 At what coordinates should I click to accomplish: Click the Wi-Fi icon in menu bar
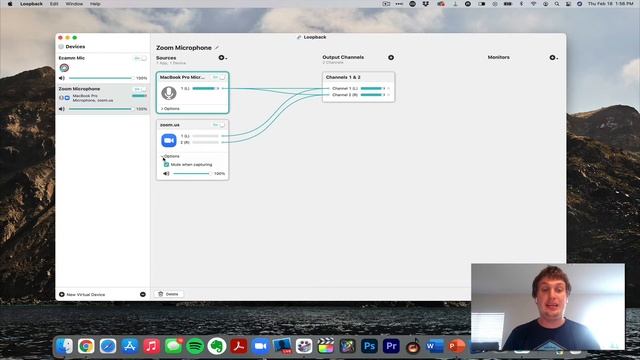[533, 4]
